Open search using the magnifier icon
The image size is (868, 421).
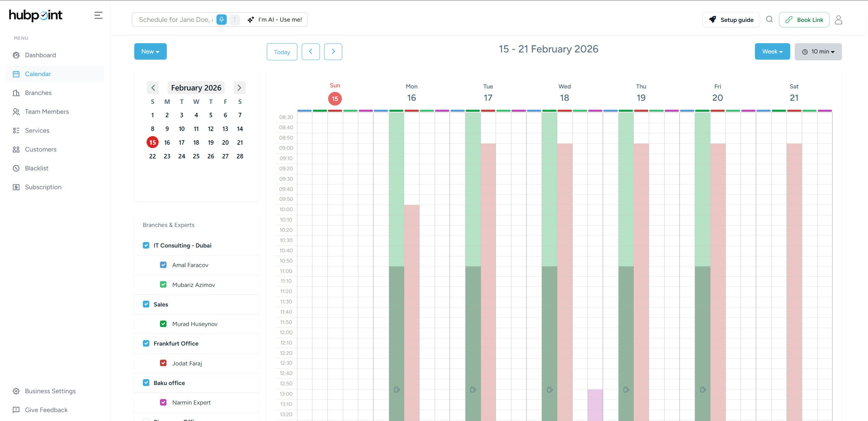[x=769, y=20]
